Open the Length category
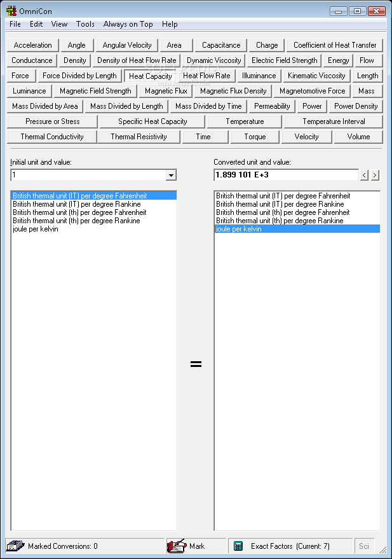Viewport: 392px width, 559px height. 368,76
